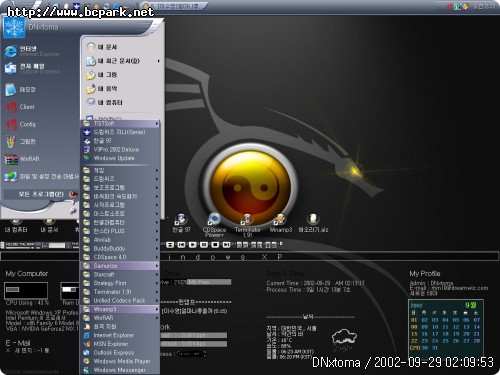
Task: Expand the Terminator 1.91 program folder
Action: [x=120, y=292]
